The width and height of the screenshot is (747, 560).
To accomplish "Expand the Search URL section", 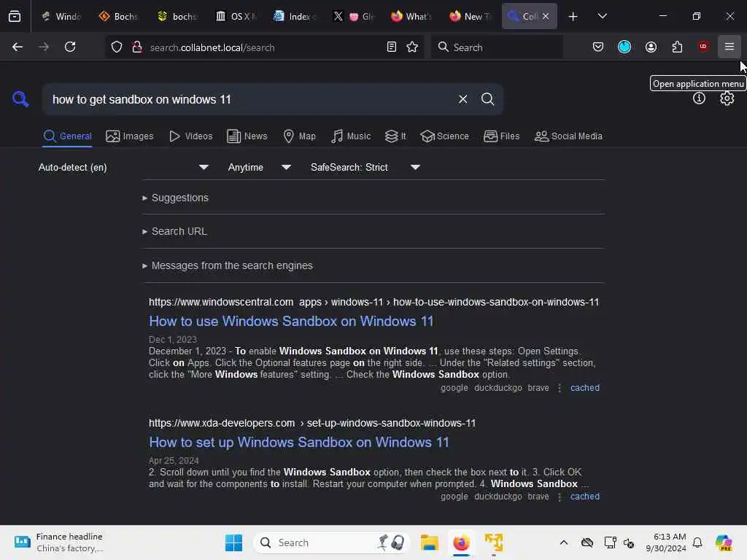I will point(174,231).
